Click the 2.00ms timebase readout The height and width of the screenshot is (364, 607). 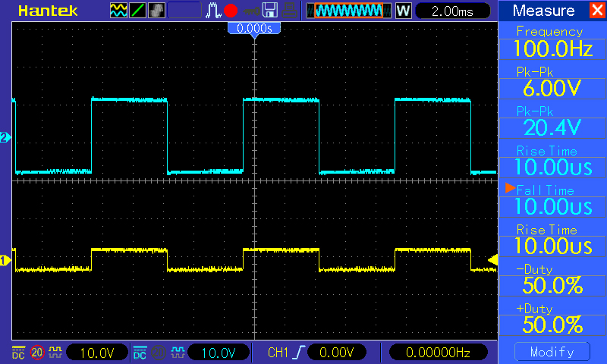click(452, 11)
